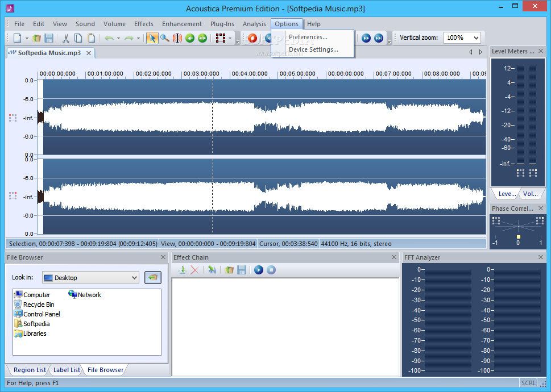Close the Level Meters panel

(541, 51)
